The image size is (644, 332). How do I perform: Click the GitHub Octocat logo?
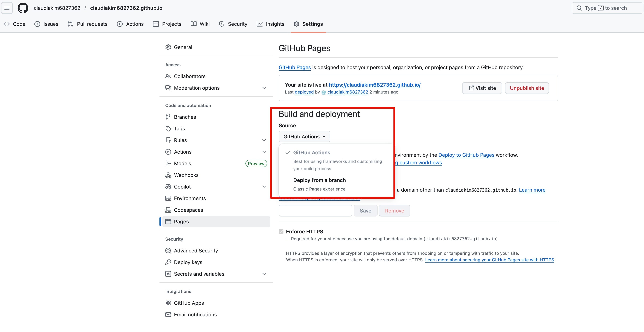pyautogui.click(x=23, y=8)
